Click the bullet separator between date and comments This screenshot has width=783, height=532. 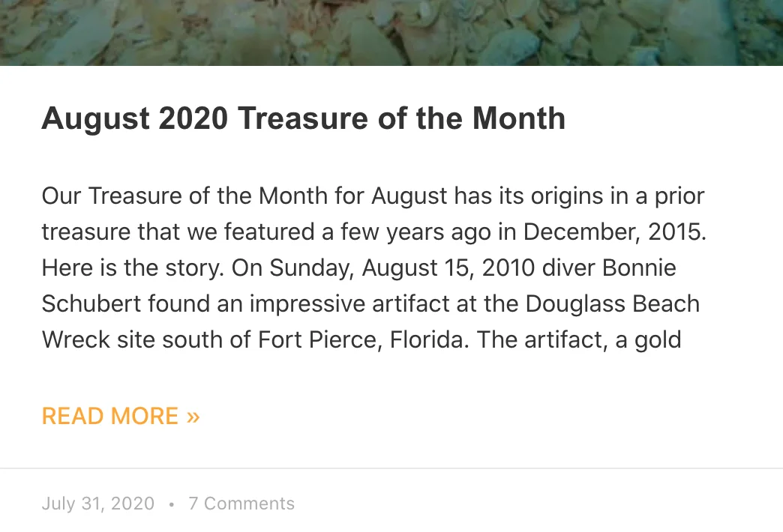tap(171, 504)
